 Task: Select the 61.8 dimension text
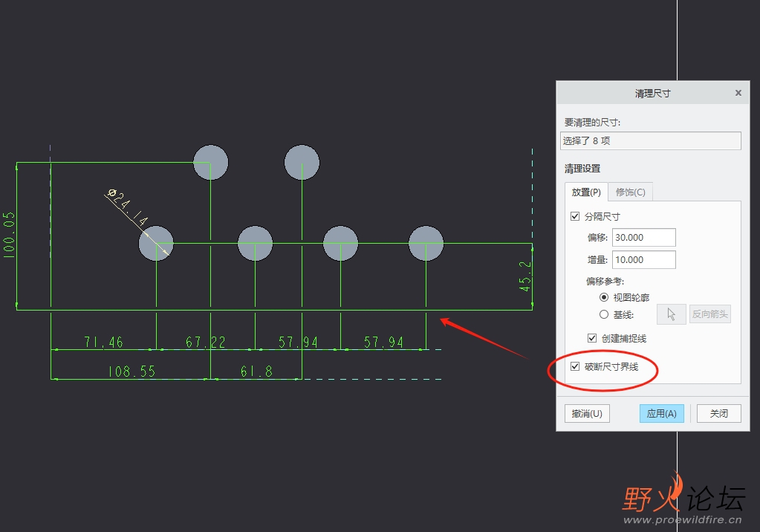point(256,372)
